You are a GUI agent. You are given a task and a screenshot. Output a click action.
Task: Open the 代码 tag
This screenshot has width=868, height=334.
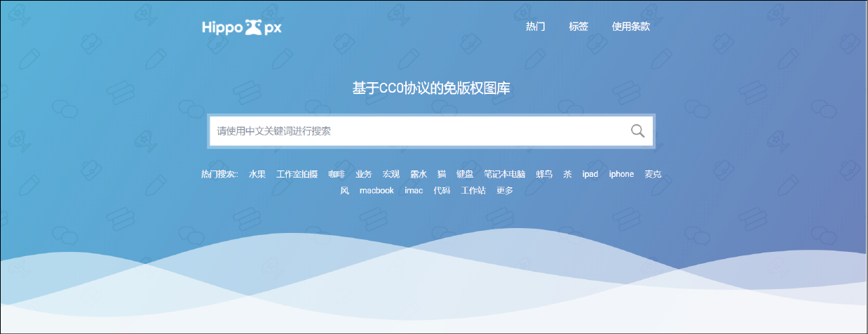tap(442, 191)
